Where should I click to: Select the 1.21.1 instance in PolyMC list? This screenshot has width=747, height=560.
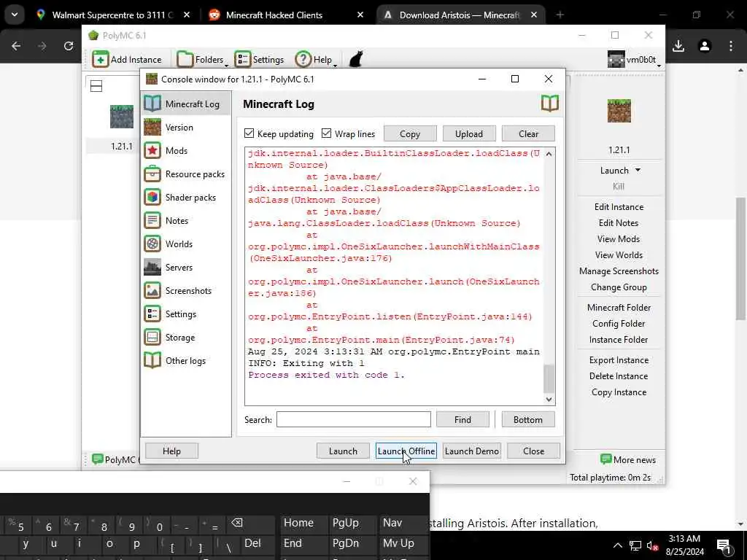coord(122,128)
